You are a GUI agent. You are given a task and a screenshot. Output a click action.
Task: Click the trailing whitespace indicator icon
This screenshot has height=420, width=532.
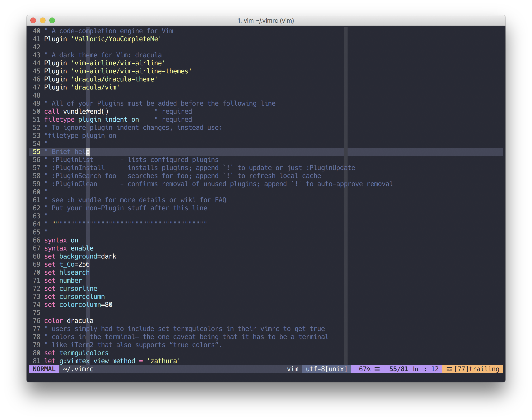pos(449,369)
